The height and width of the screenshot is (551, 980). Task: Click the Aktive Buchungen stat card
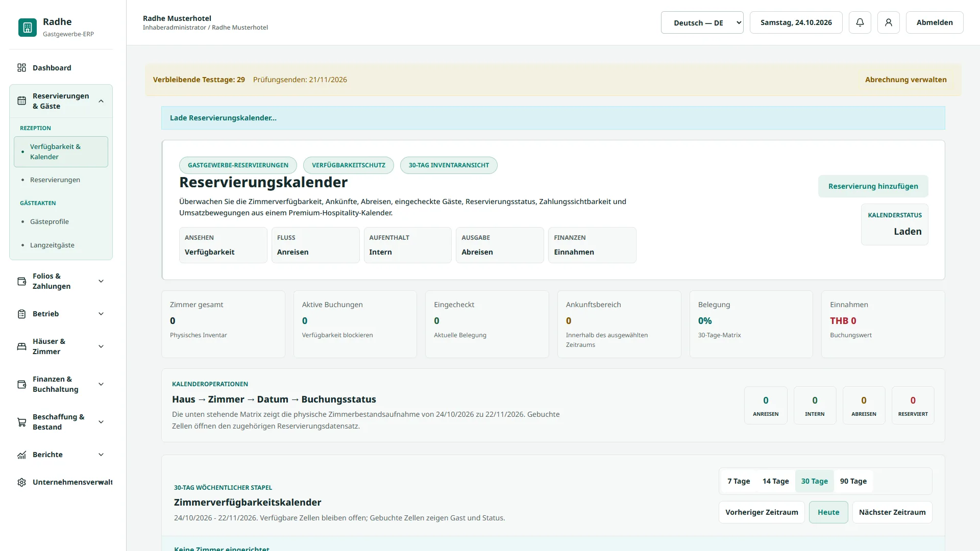point(355,324)
